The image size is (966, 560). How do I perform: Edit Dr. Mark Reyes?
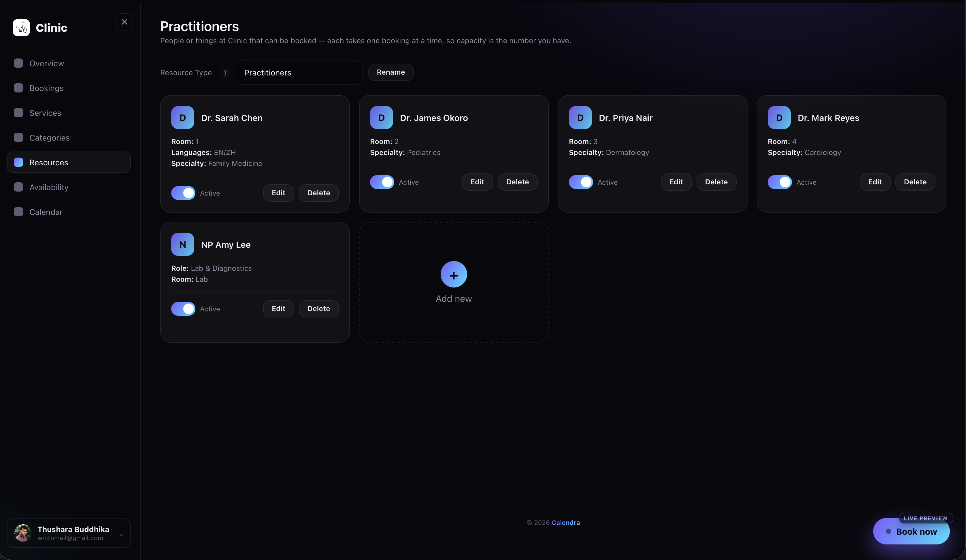(x=875, y=182)
